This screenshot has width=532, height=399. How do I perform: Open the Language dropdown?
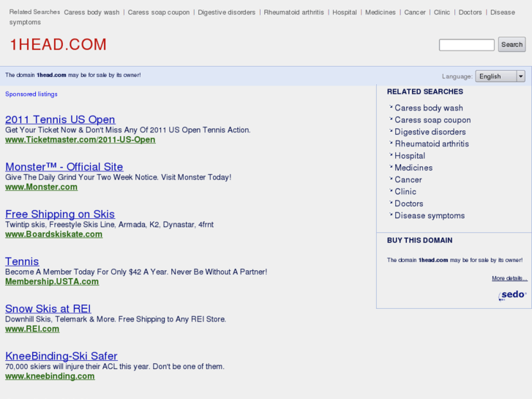point(500,76)
